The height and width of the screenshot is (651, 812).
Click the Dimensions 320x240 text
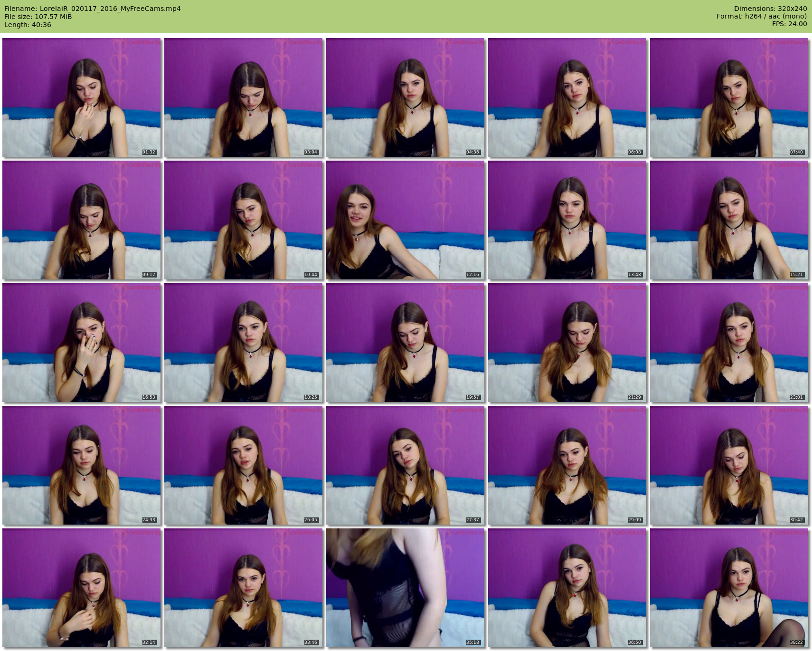770,9
